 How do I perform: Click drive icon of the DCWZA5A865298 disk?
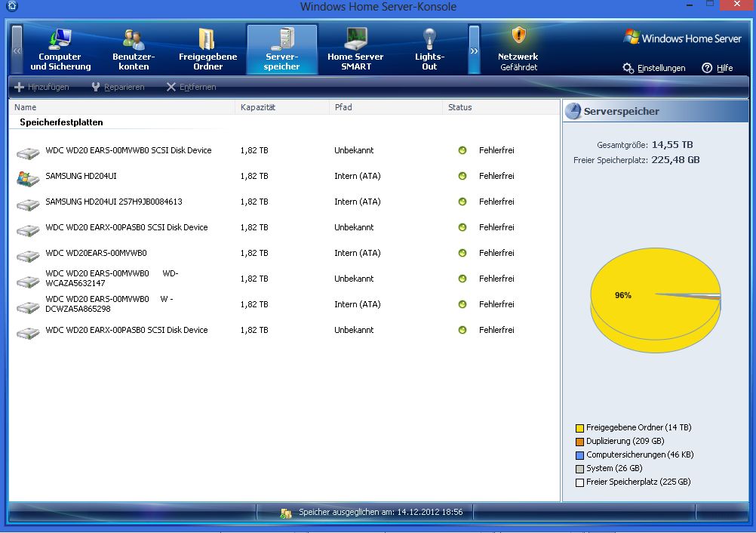point(28,307)
